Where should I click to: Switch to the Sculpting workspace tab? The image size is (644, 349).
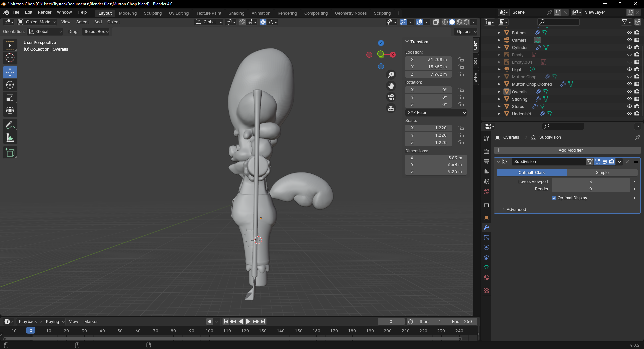click(153, 13)
